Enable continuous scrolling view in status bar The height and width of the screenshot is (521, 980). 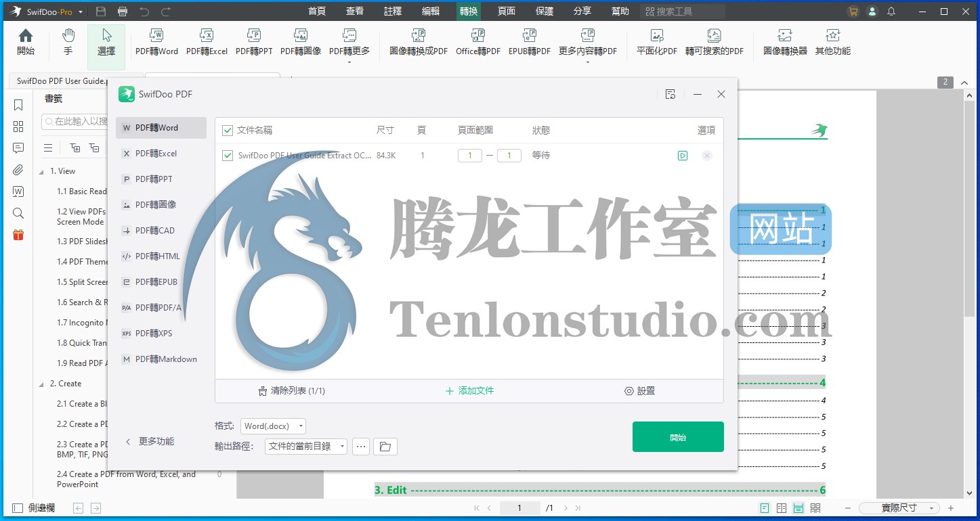[x=798, y=507]
